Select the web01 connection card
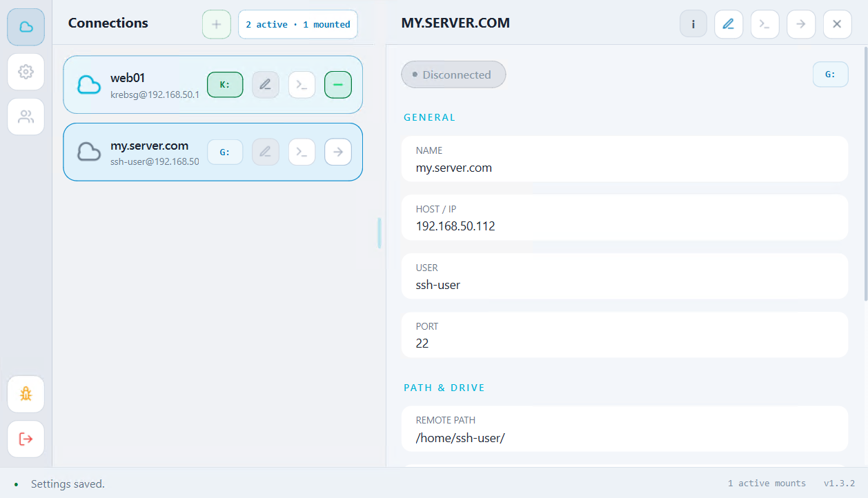 213,85
